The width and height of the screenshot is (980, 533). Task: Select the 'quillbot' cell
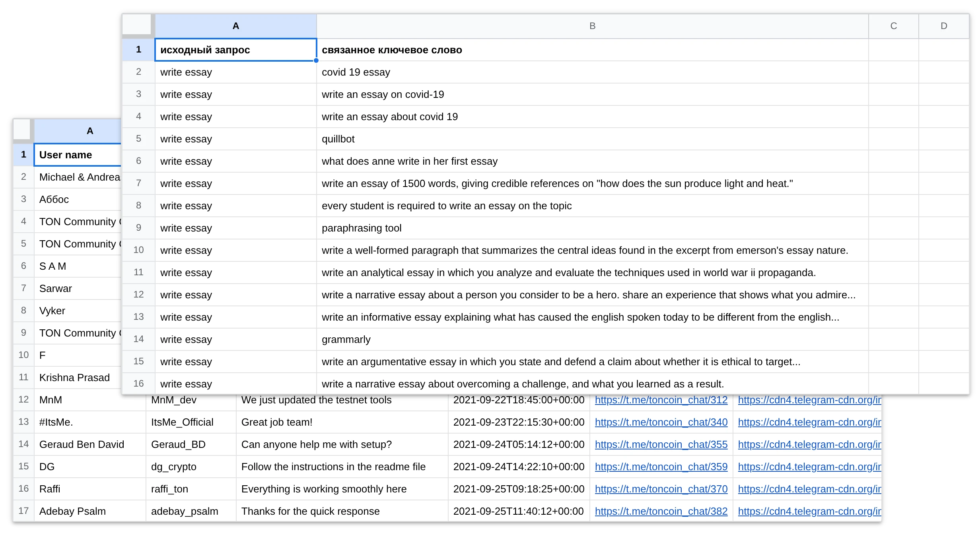pyautogui.click(x=592, y=139)
